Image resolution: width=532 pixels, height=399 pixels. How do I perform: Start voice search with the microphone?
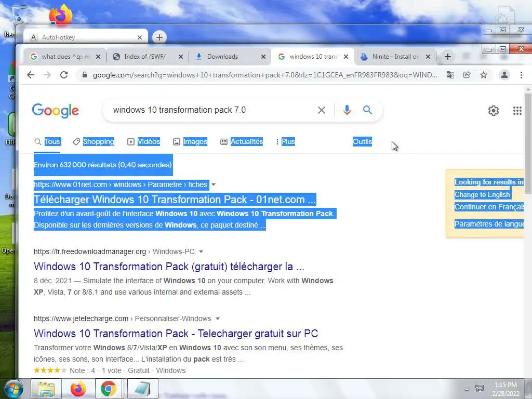(x=347, y=110)
